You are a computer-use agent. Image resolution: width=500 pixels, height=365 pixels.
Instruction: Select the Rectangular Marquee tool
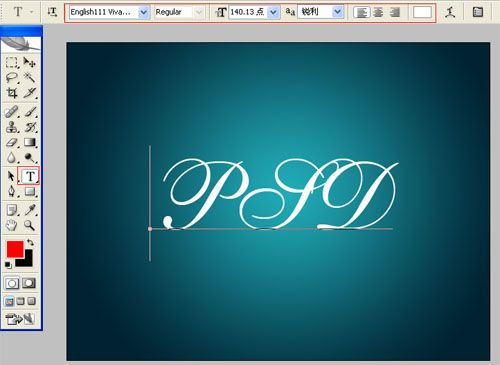(x=12, y=62)
